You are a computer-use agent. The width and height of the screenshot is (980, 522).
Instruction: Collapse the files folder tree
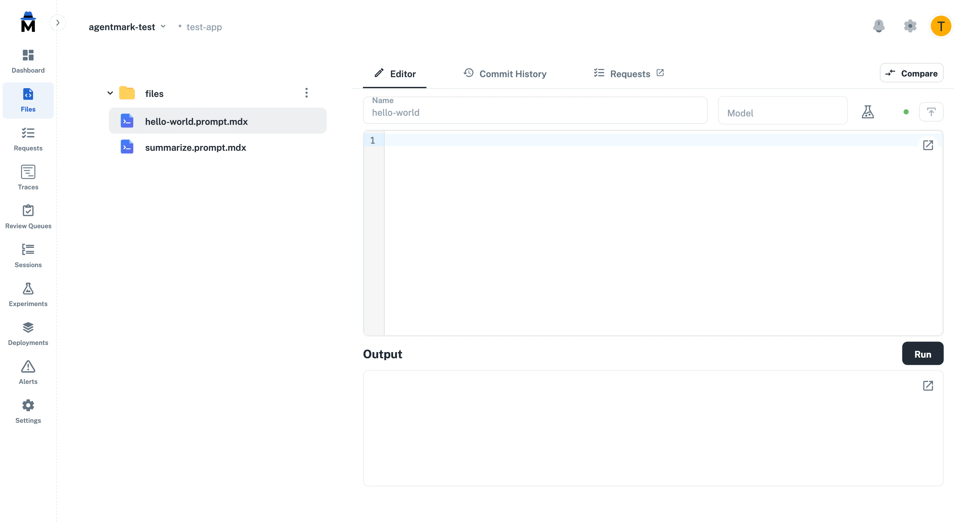(110, 92)
